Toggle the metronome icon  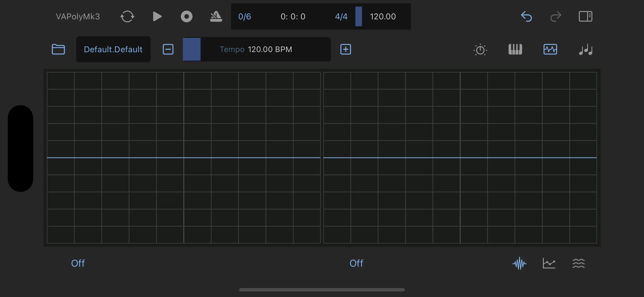point(216,17)
